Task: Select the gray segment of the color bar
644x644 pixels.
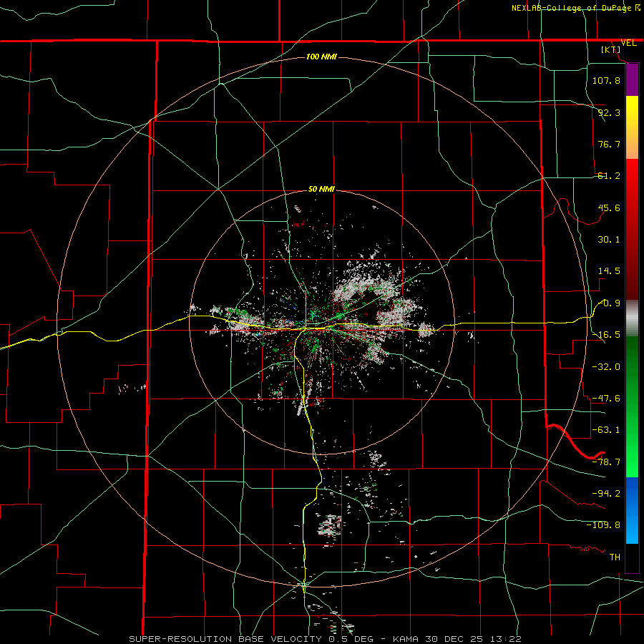Action: tap(632, 318)
